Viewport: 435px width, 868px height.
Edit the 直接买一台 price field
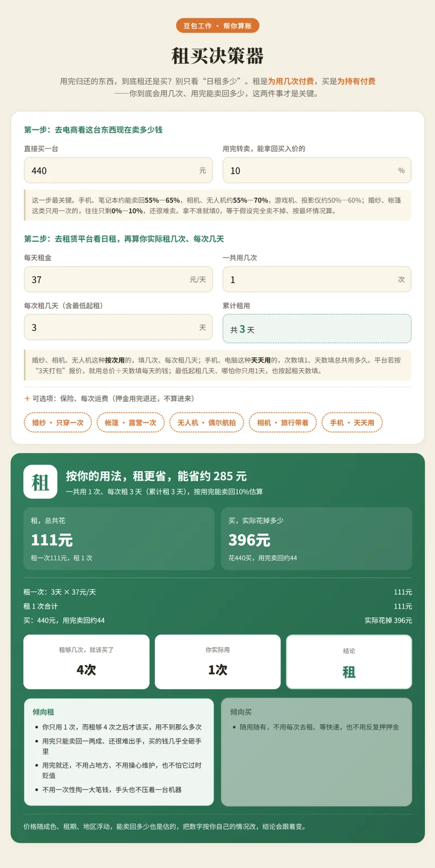coord(118,170)
